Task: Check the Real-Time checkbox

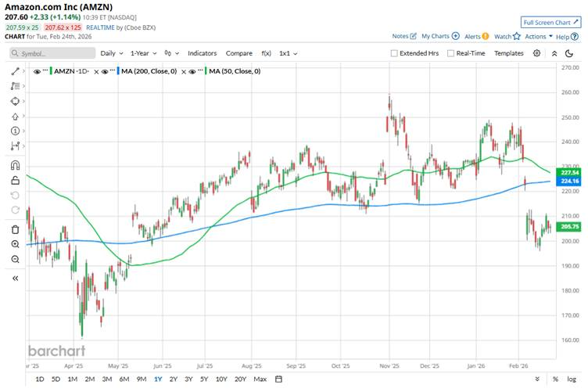Action: pyautogui.click(x=450, y=53)
